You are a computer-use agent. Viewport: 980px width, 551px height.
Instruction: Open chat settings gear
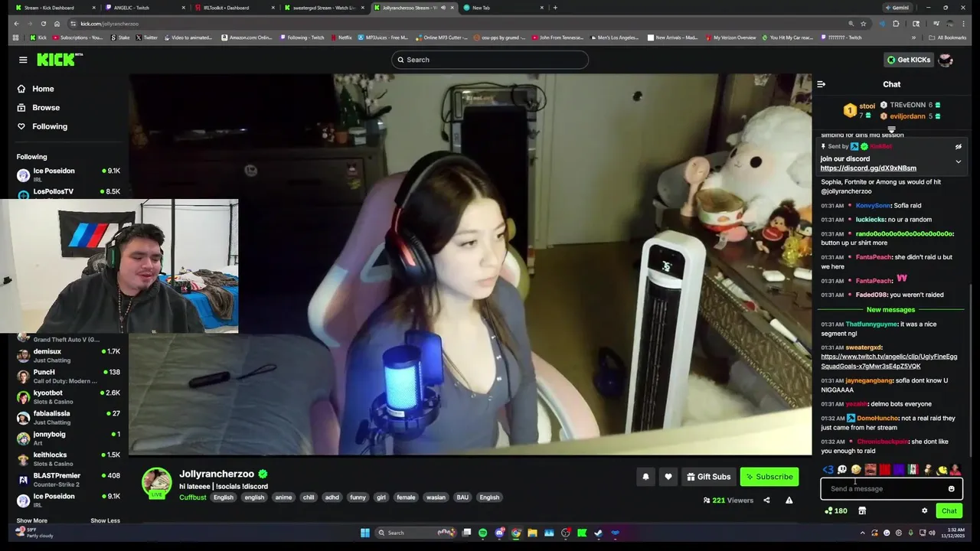[x=924, y=510]
